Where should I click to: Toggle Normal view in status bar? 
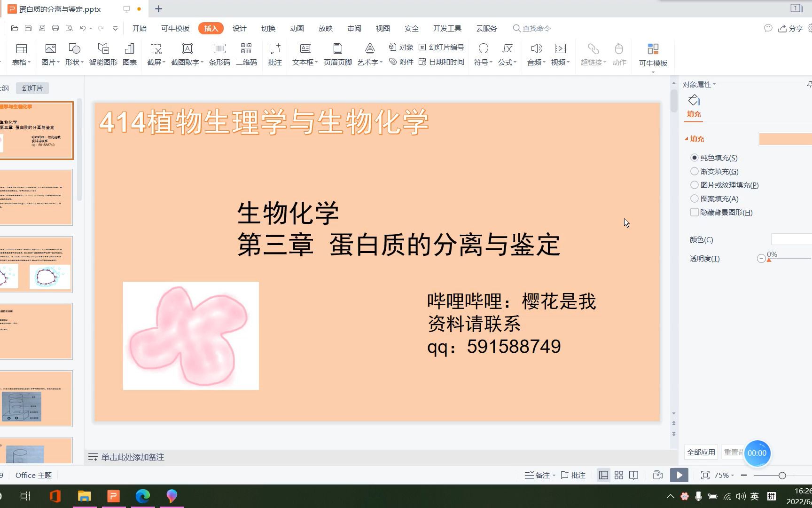(x=603, y=475)
